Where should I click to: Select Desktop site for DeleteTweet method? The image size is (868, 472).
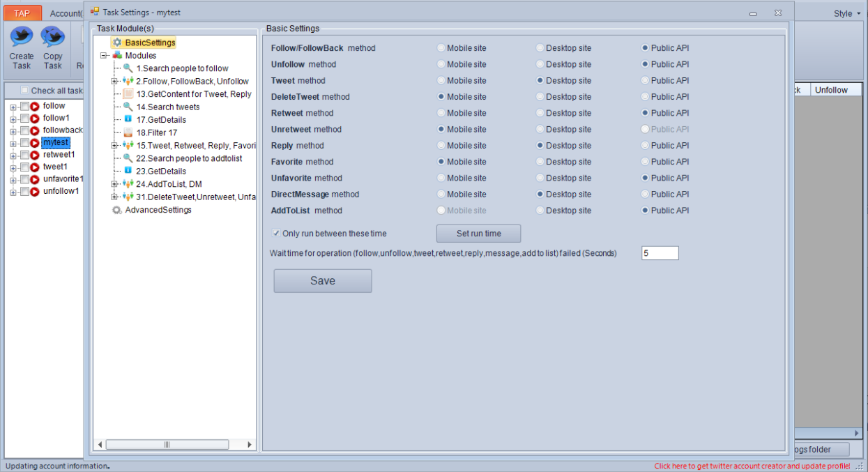540,97
